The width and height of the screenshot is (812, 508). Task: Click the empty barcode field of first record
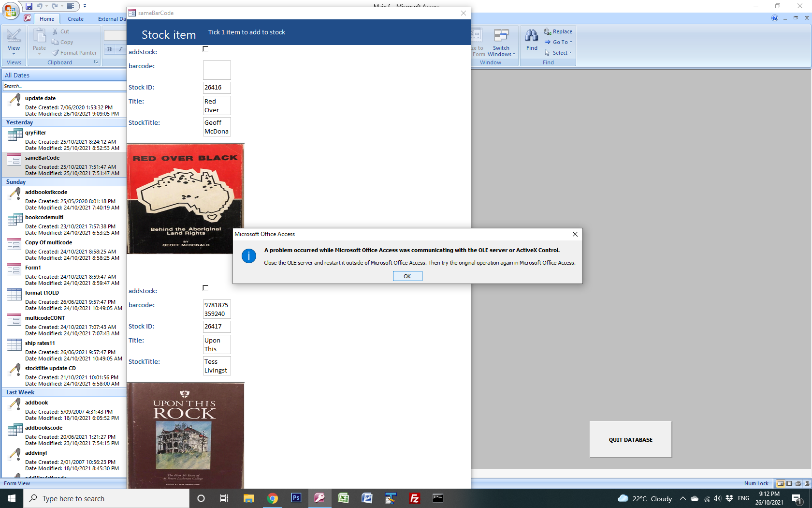pyautogui.click(x=217, y=70)
